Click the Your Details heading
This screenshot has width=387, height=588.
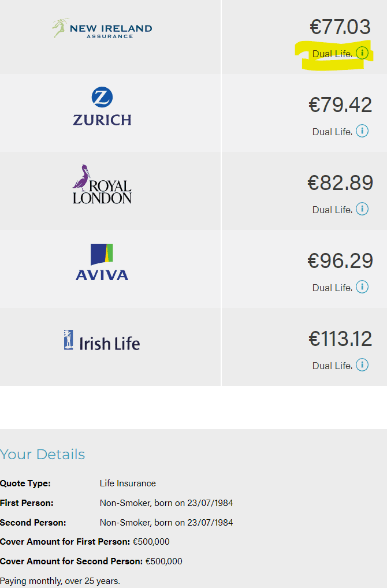43,455
